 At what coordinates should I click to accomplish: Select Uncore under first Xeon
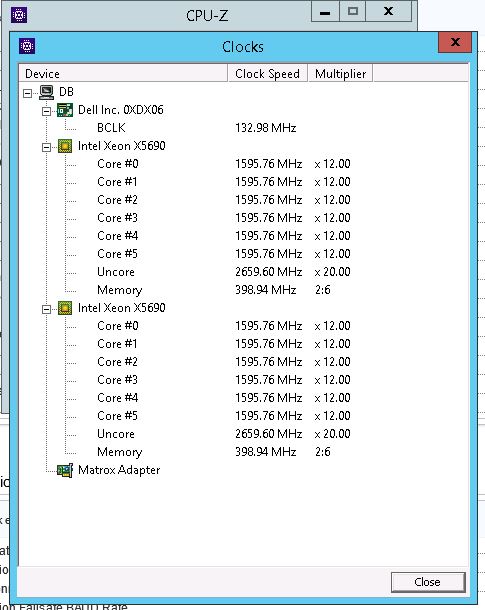[116, 272]
